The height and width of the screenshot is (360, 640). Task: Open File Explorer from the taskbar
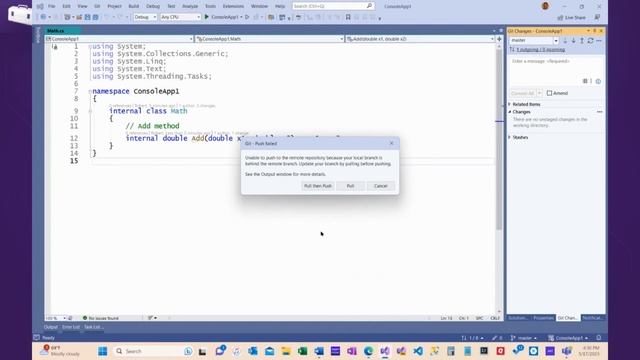click(x=286, y=351)
